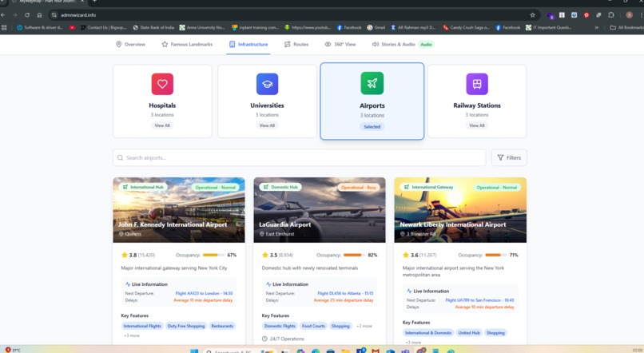Click the Operational - Busy status badge
Viewport: 644px width, 353px height.
[x=359, y=188]
